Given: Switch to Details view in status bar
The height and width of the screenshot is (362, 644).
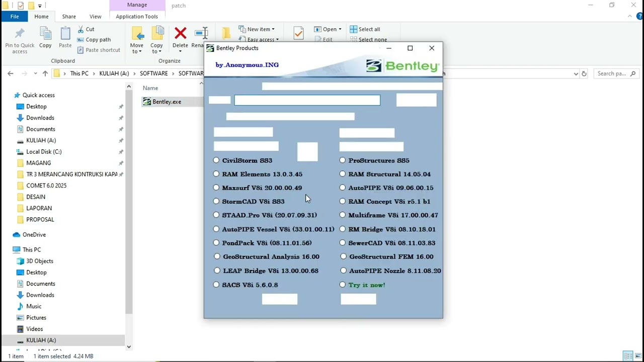Looking at the screenshot, I should [x=628, y=356].
